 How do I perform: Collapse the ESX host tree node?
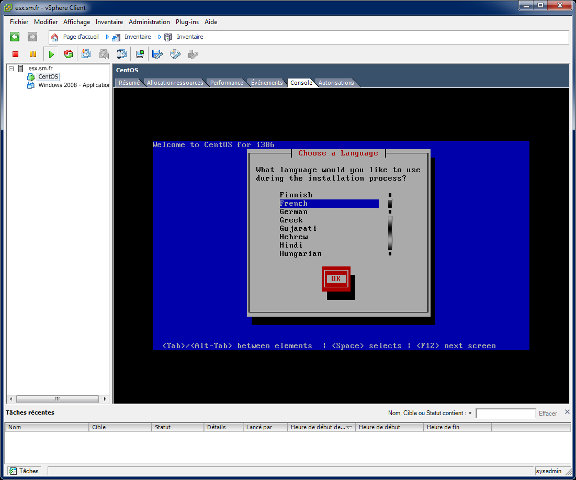coord(11,68)
